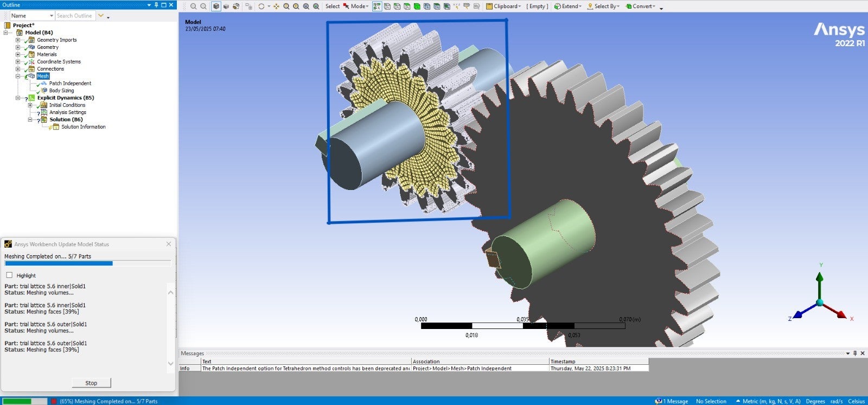Expand the Geometry tree node
868x405 pixels.
(x=18, y=47)
